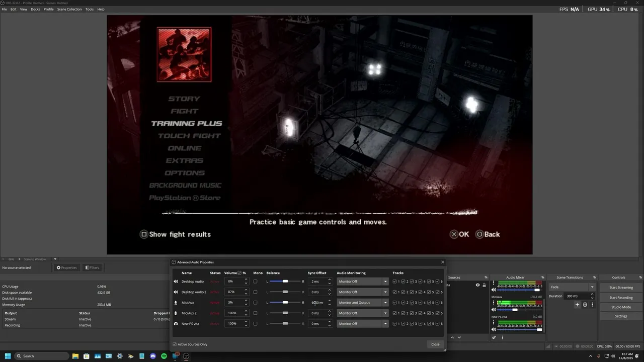Open Desktop Audio monitoring dropdown

pos(363,282)
